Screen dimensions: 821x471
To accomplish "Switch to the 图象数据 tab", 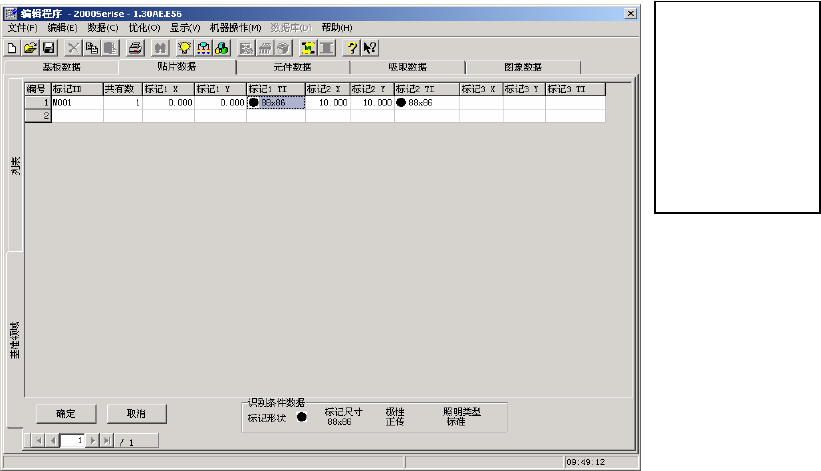I will [523, 67].
